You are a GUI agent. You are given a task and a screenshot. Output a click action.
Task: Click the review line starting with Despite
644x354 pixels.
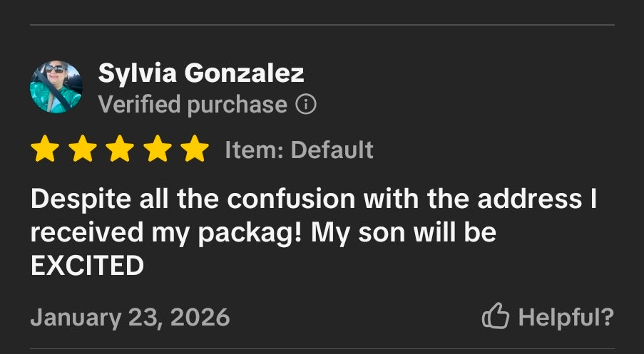(x=314, y=199)
